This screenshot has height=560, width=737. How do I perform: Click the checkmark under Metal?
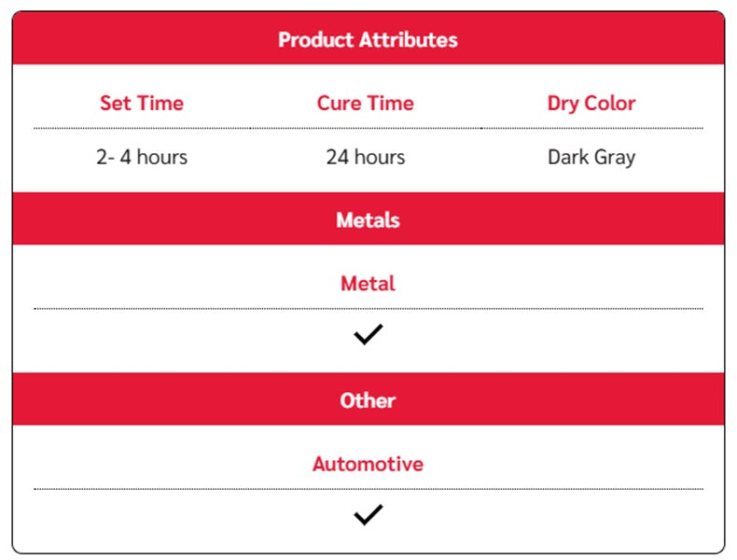[368, 334]
